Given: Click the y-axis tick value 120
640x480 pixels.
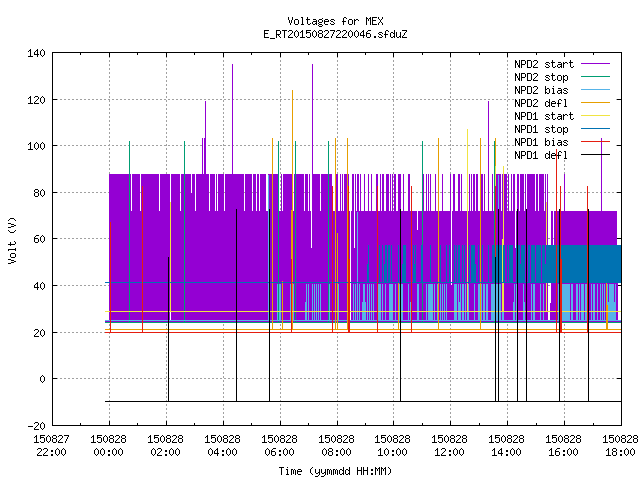Looking at the screenshot, I should (x=36, y=100).
